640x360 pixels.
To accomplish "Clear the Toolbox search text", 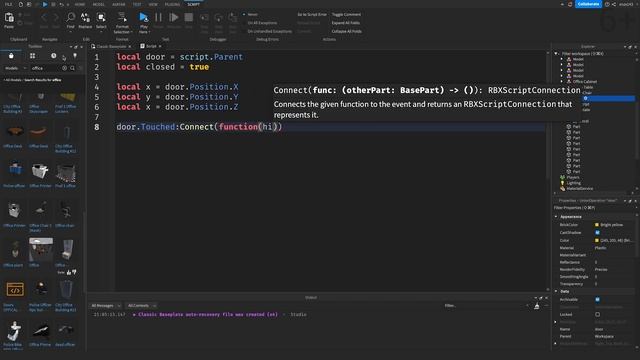I will pyautogui.click(x=64, y=68).
